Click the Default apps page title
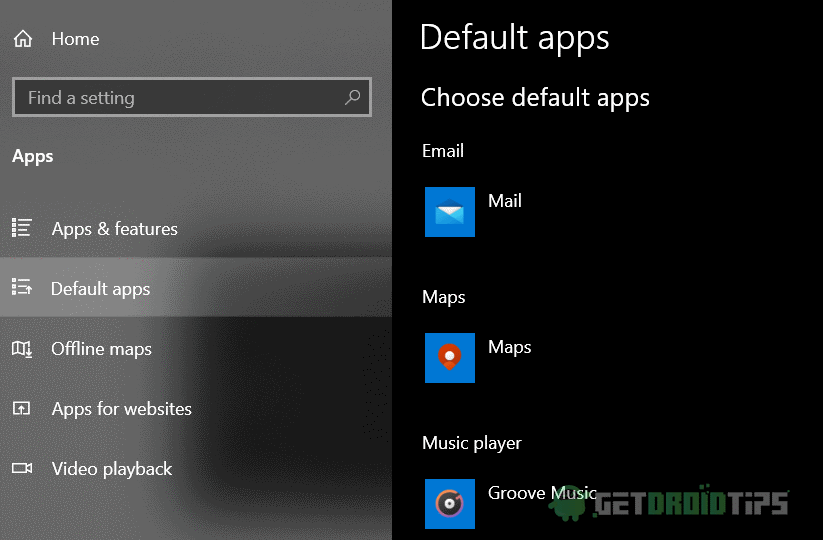 [514, 38]
